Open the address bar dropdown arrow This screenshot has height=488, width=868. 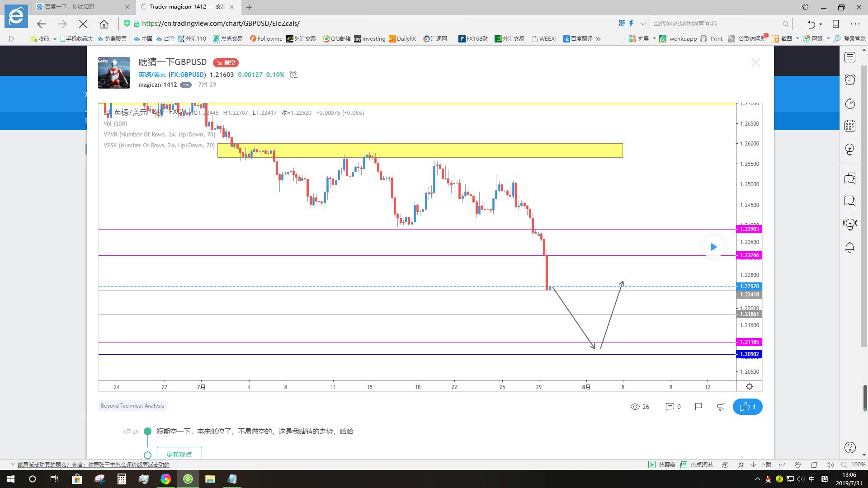click(643, 23)
